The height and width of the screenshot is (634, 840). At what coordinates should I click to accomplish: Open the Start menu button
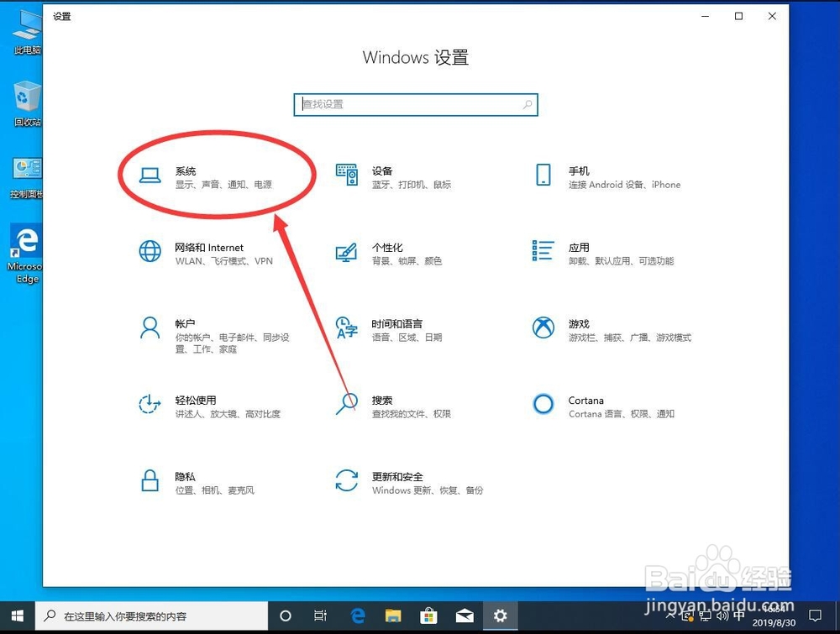(17, 616)
